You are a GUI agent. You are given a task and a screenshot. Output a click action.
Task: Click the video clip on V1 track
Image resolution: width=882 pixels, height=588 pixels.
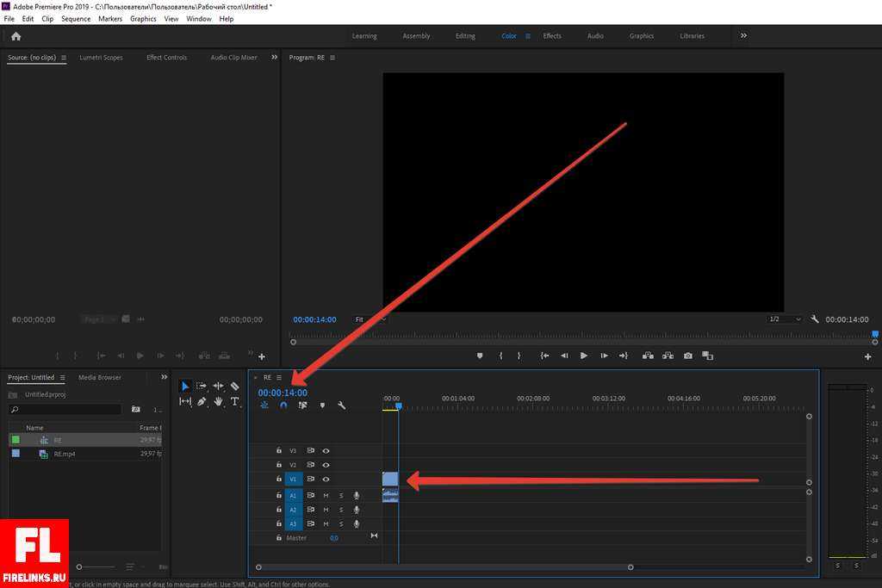point(389,479)
